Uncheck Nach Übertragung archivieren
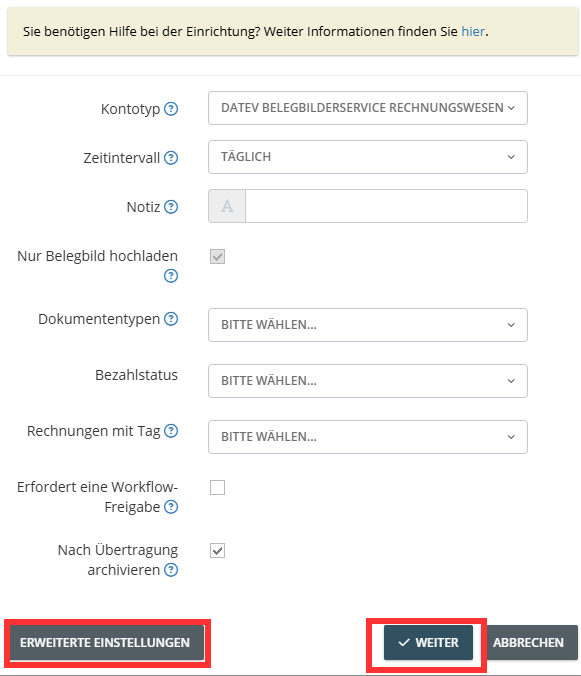Viewport: 581px width, 676px height. click(x=218, y=551)
